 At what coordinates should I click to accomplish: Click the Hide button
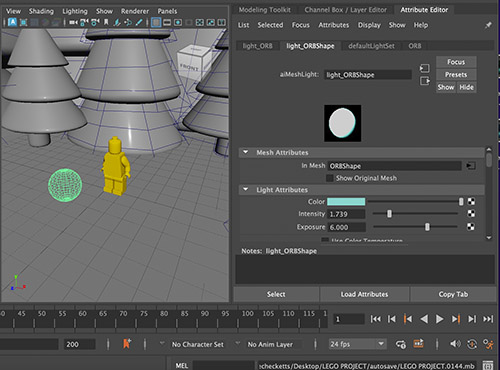pyautogui.click(x=466, y=87)
